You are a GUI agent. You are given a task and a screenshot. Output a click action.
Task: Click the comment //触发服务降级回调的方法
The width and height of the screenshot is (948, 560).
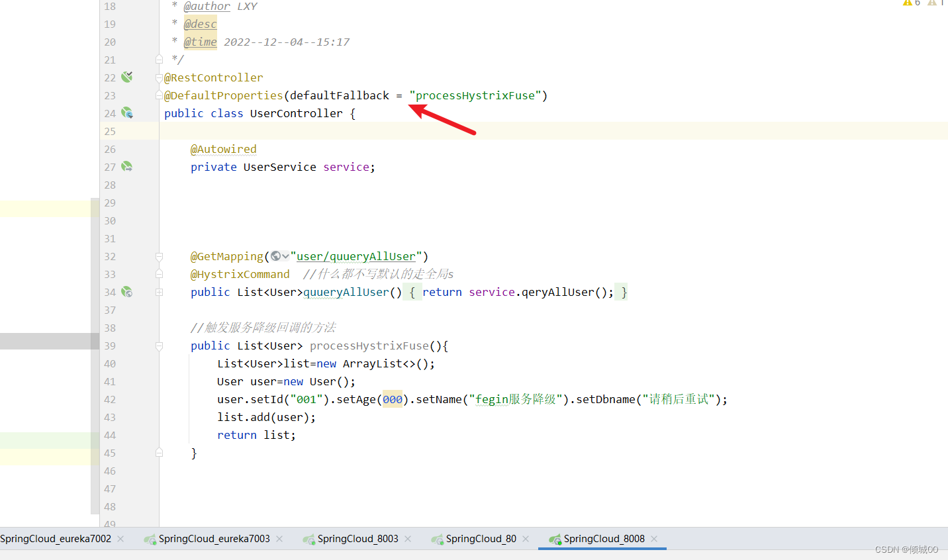[263, 328]
